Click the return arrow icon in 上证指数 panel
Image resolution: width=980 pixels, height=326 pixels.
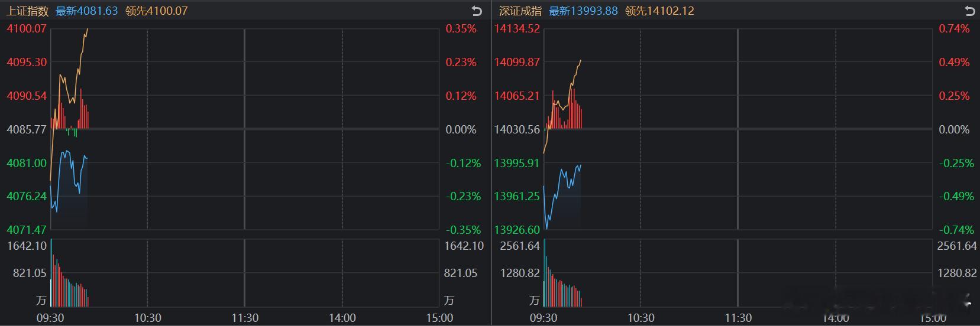pyautogui.click(x=477, y=11)
